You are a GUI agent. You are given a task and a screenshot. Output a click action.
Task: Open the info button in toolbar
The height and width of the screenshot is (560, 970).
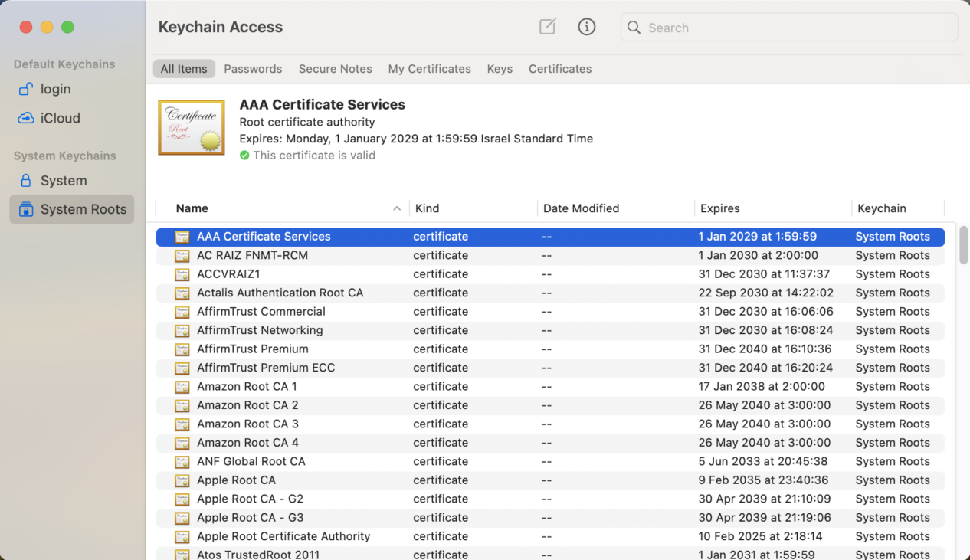tap(586, 27)
